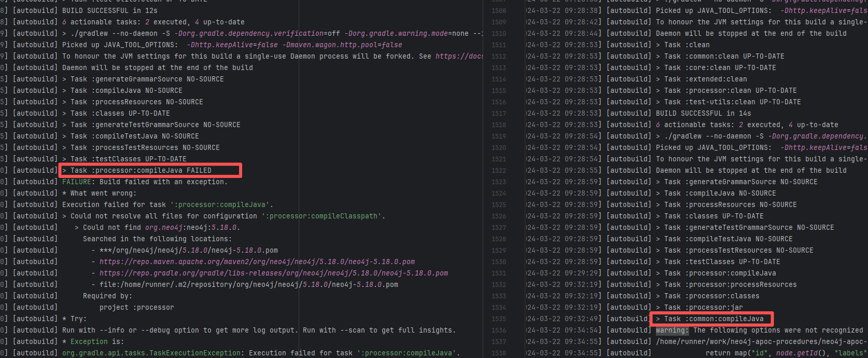Click the 'return map("id", node.getId()' code line
868x358 pixels.
[783, 353]
